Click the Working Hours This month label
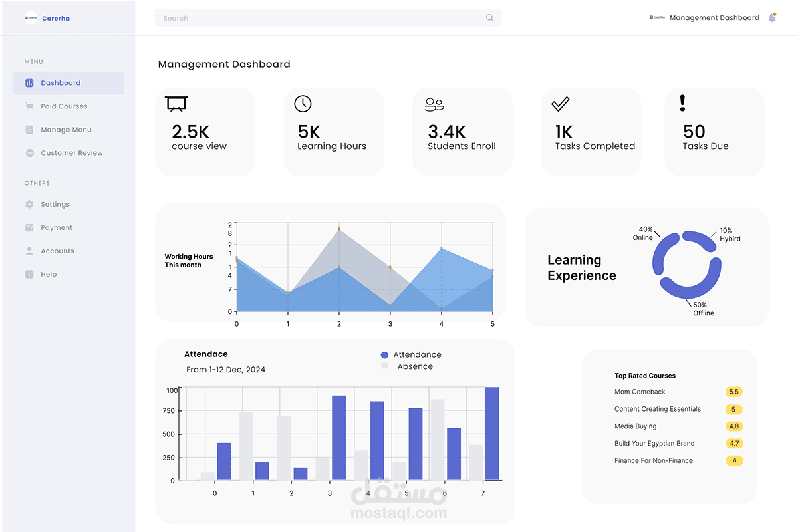Image resolution: width=798 pixels, height=532 pixels. click(x=189, y=261)
